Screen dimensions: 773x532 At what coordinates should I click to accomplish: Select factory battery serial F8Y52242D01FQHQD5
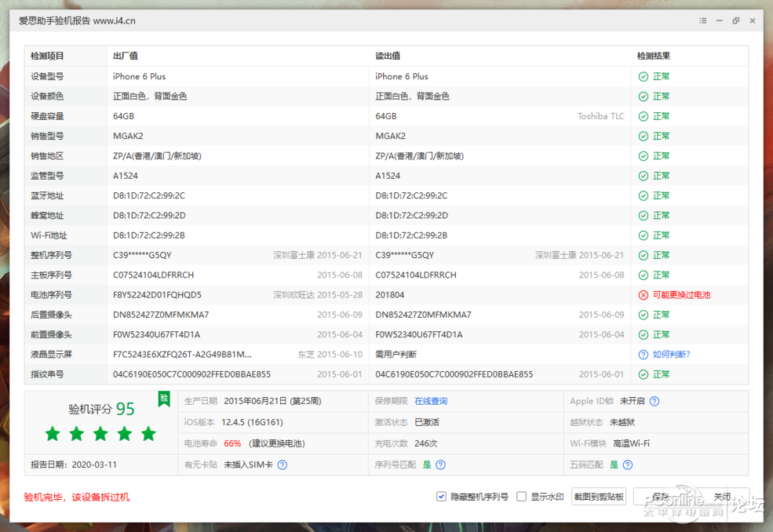click(x=157, y=295)
